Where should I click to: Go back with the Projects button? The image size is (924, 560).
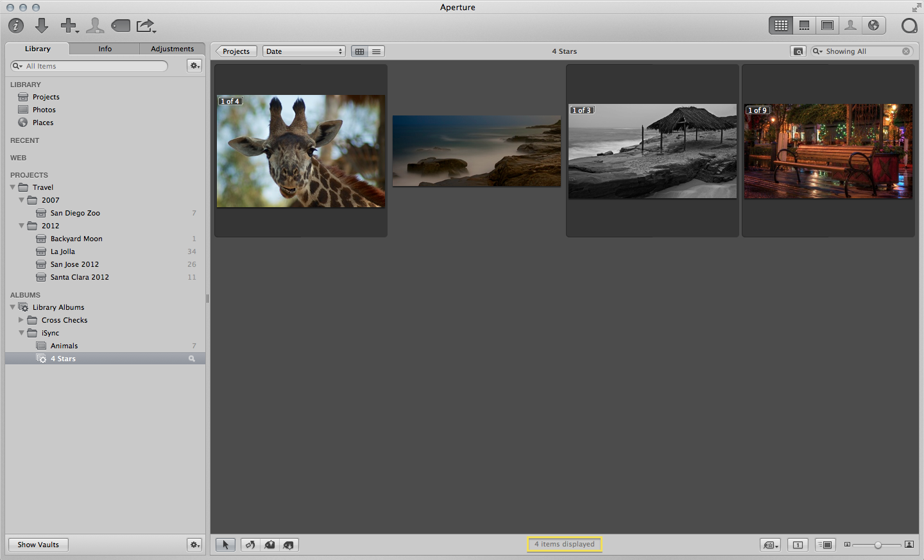click(236, 51)
